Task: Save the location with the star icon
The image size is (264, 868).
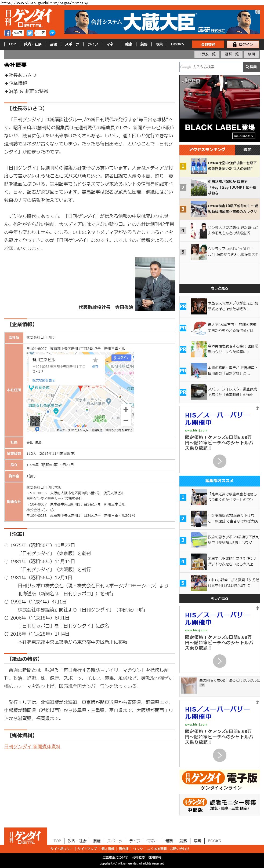Action: (95, 360)
